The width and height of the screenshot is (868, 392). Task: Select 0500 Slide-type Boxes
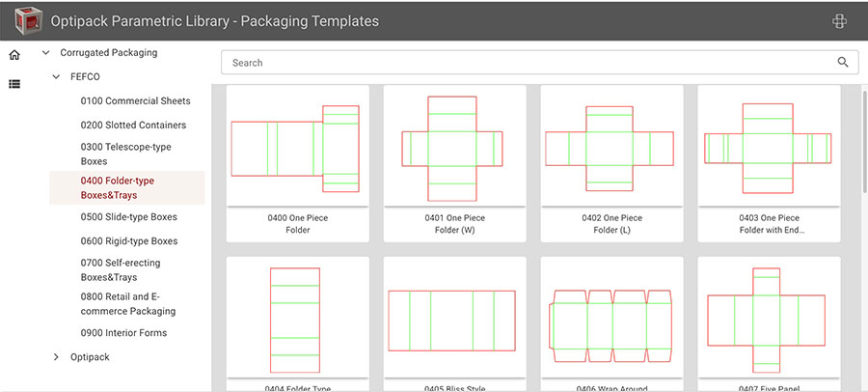129,217
